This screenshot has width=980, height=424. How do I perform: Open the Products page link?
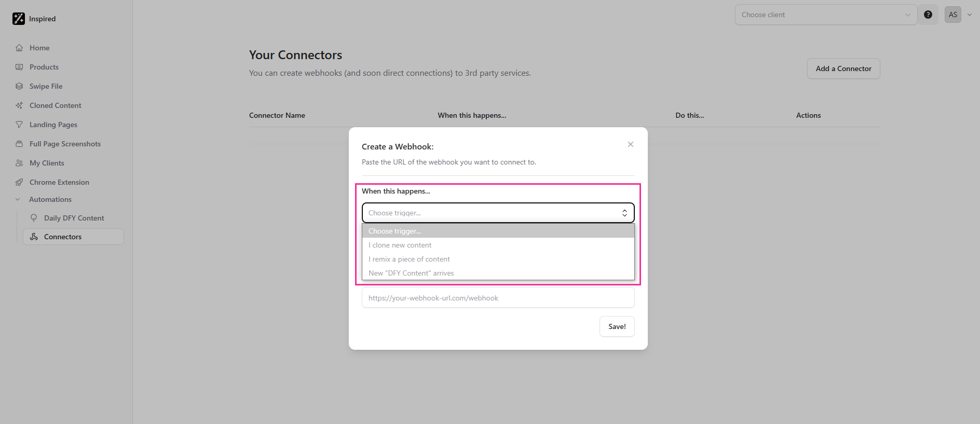[44, 67]
